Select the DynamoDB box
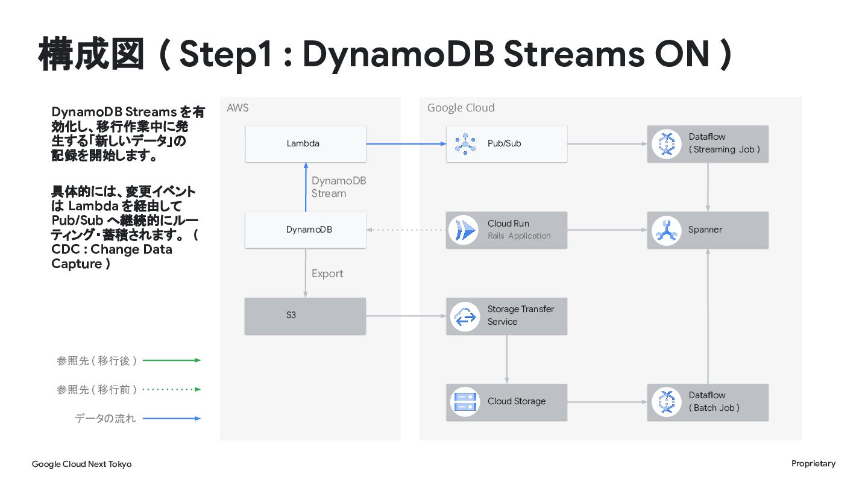 pos(306,230)
